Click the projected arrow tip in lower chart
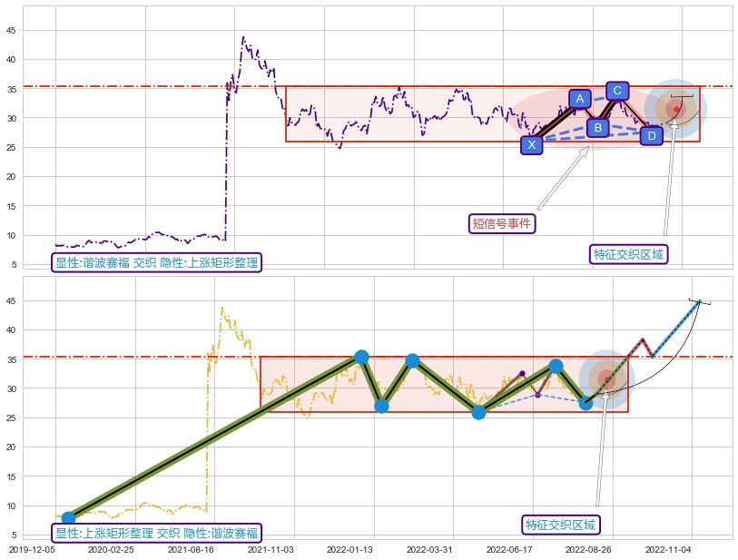The height and width of the screenshot is (560, 738). (699, 301)
